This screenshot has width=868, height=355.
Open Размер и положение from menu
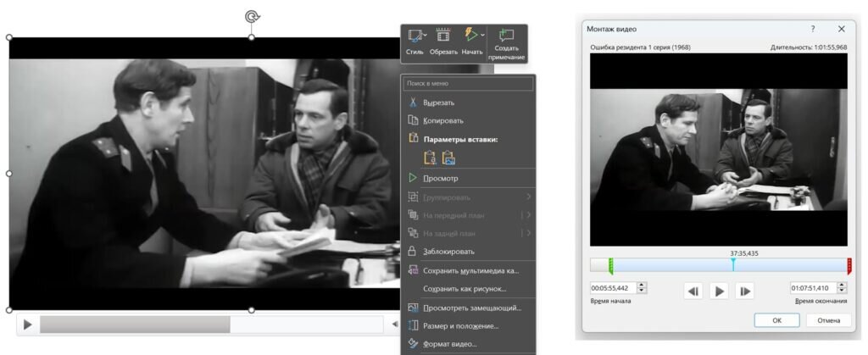[x=468, y=325]
